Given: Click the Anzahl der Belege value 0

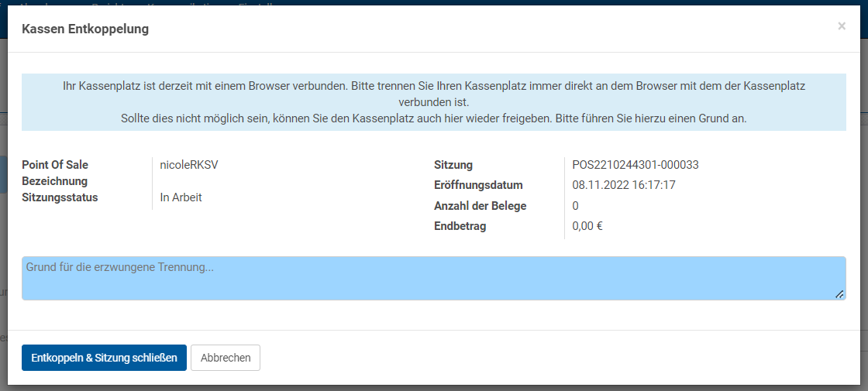Looking at the screenshot, I should click(x=575, y=206).
